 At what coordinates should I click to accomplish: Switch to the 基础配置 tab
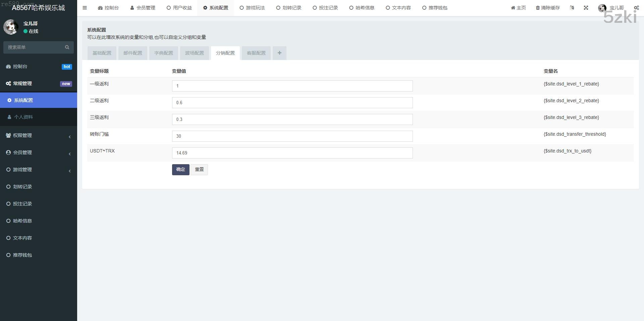click(x=102, y=53)
